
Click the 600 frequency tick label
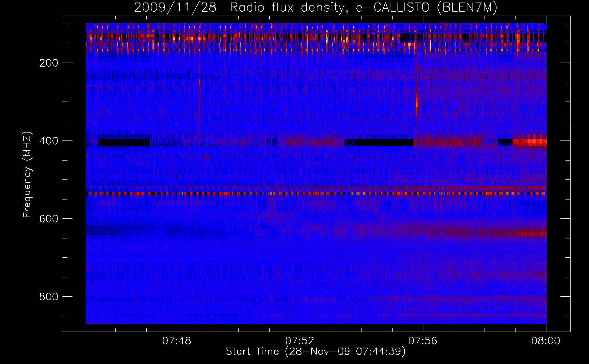pos(49,219)
